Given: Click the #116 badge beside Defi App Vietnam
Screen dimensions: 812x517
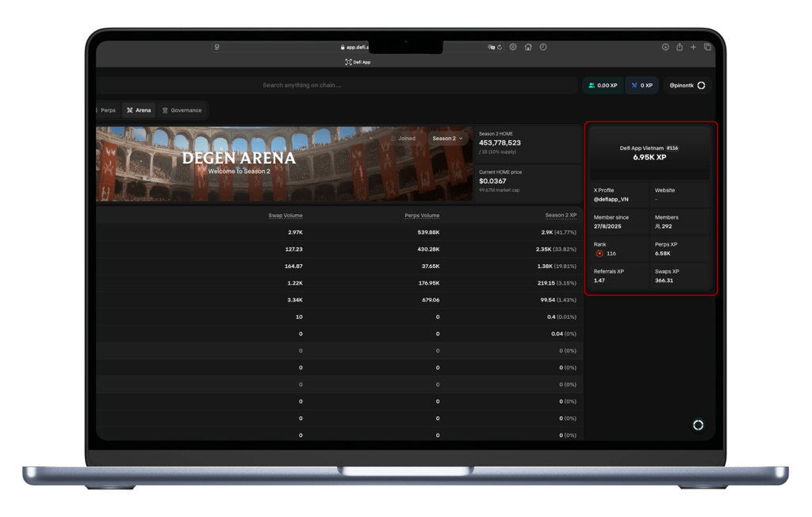Looking at the screenshot, I should click(x=672, y=148).
